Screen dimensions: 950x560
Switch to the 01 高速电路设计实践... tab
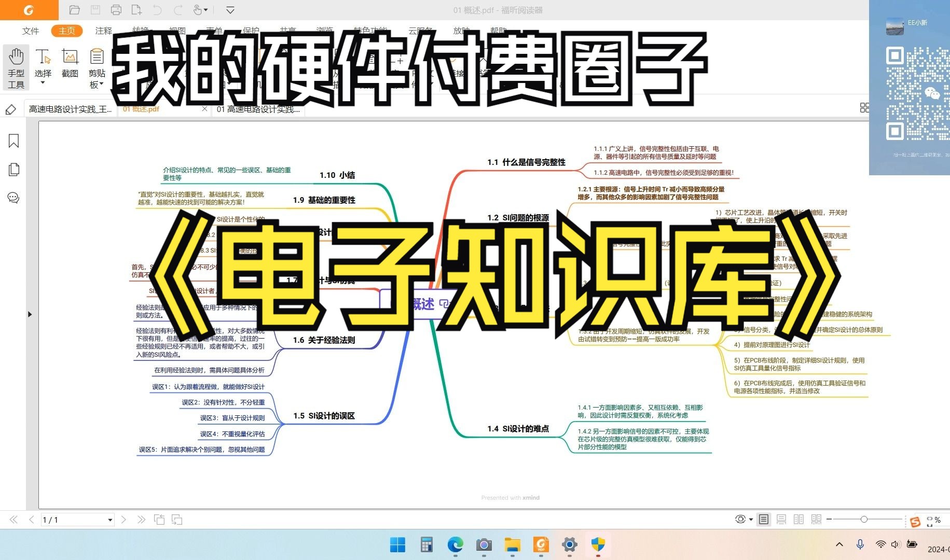[258, 109]
